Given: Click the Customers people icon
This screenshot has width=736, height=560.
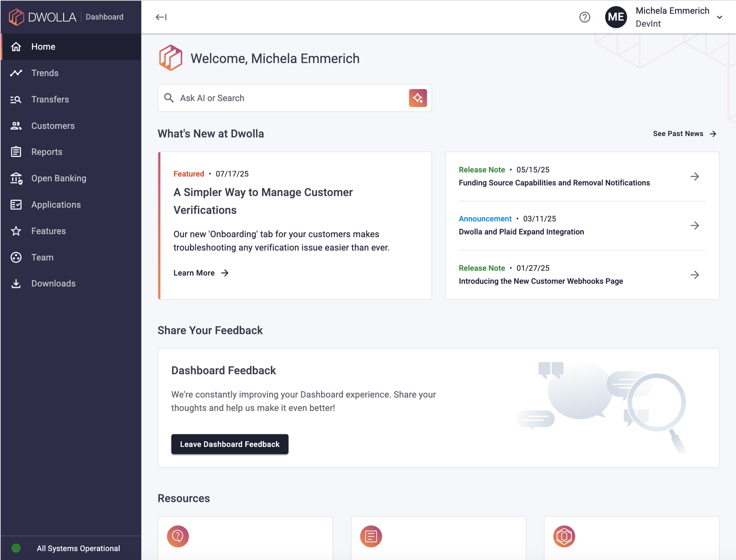Looking at the screenshot, I should (16, 126).
